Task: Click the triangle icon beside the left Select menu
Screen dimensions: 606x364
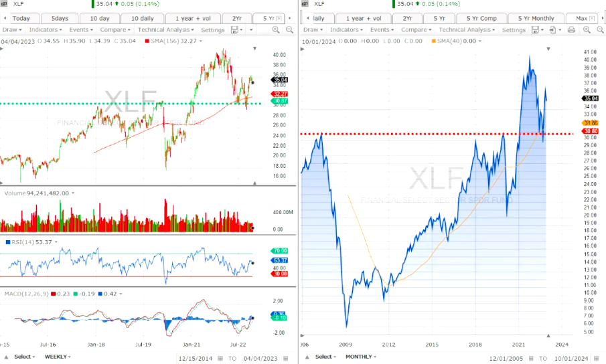Action: [6, 357]
